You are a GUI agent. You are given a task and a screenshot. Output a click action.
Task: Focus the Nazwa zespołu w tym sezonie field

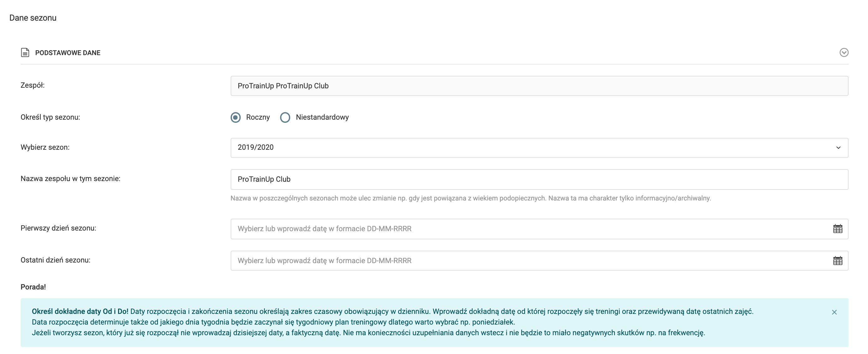click(505, 179)
